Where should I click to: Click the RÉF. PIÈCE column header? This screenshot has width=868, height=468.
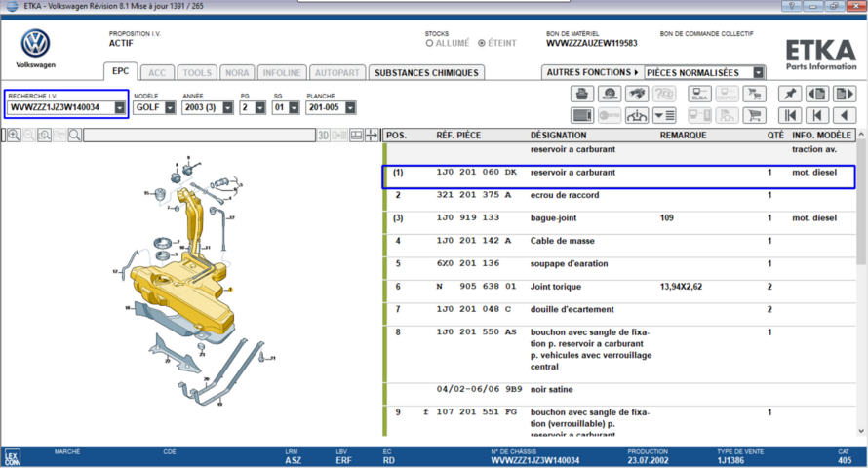[x=458, y=135]
